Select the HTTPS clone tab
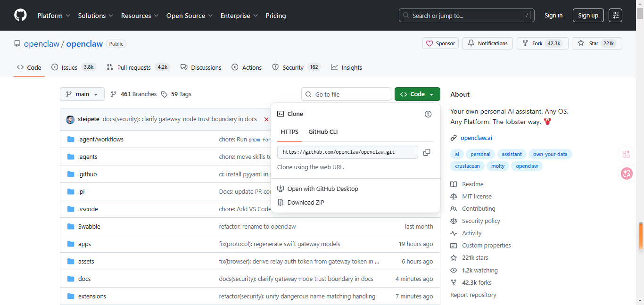Screen dimensions: 644x305 289,132
